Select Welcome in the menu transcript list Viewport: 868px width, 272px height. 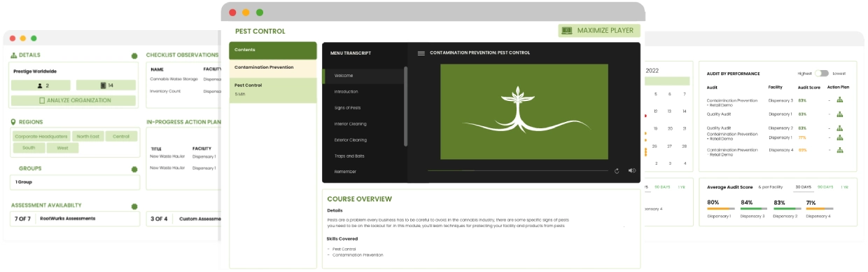pos(363,76)
